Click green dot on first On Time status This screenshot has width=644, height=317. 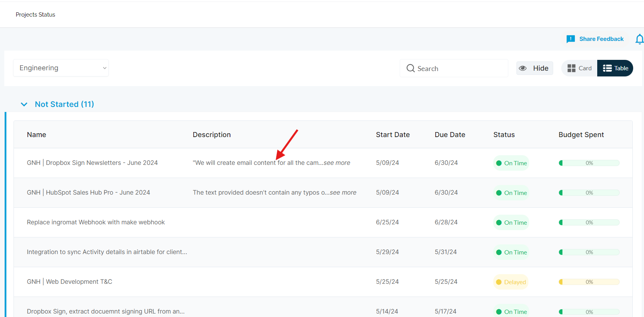click(499, 163)
